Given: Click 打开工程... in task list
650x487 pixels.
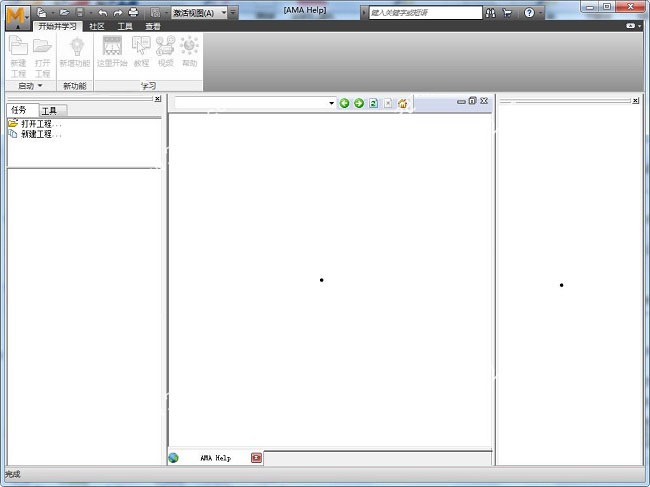Looking at the screenshot, I should point(41,124).
